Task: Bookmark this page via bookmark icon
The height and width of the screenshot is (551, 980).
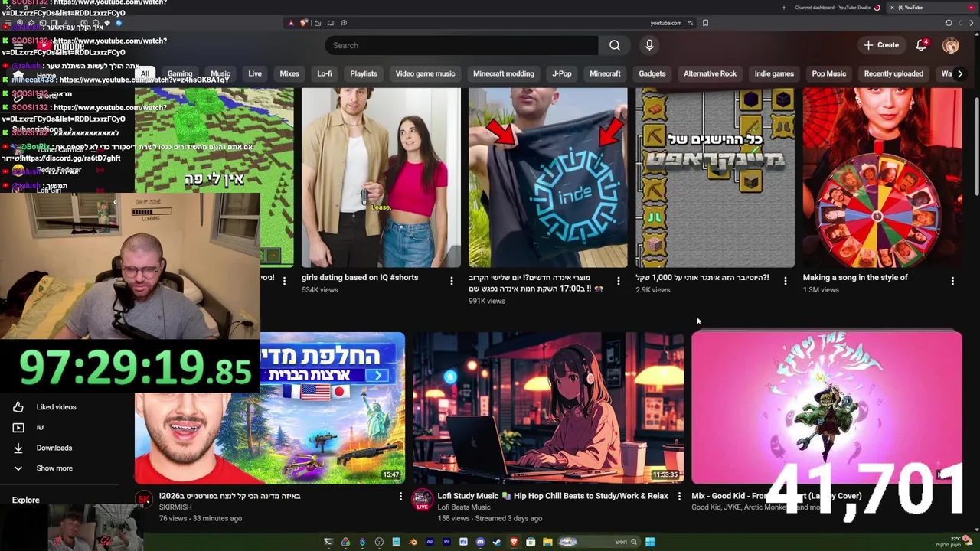Action: 705,23
